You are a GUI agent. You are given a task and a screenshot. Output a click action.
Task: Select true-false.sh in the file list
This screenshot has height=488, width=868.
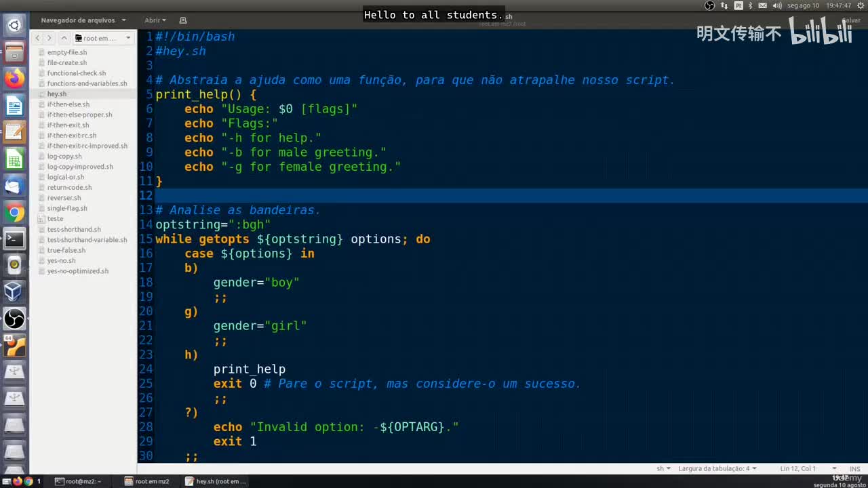(66, 250)
